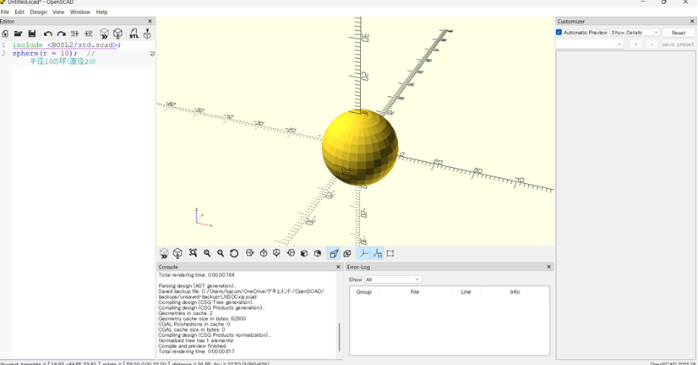
Task: Create a new file from editor toolbar
Action: (x=5, y=33)
